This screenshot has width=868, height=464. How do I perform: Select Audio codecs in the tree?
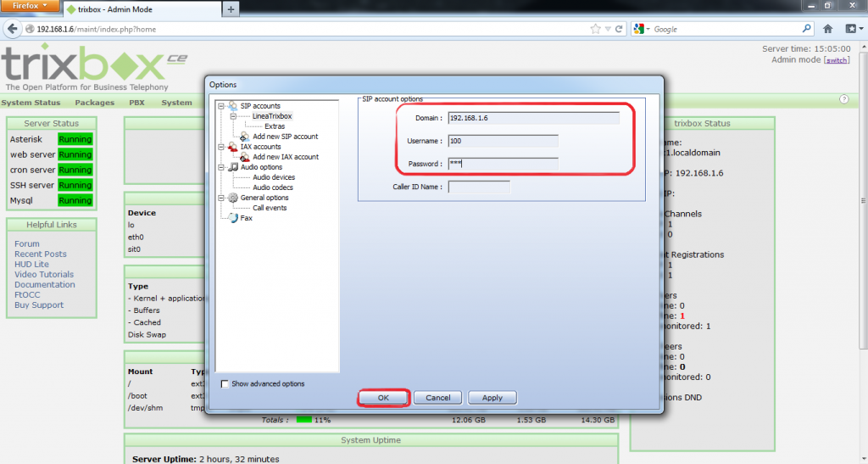coord(273,187)
